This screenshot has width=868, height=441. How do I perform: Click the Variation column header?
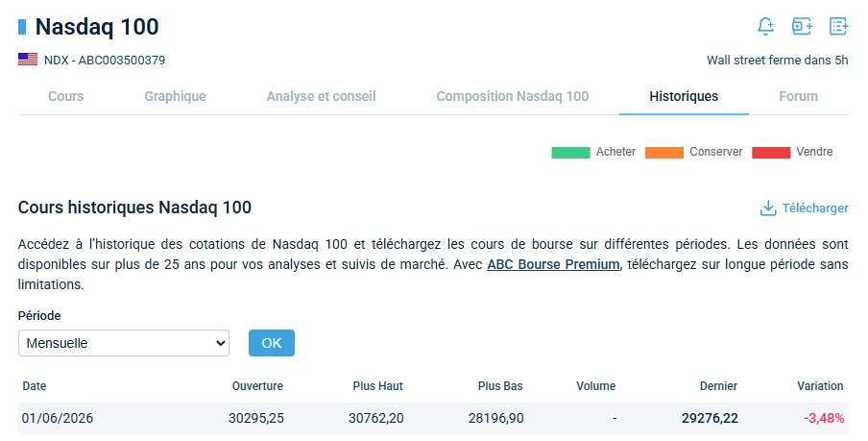coord(820,386)
